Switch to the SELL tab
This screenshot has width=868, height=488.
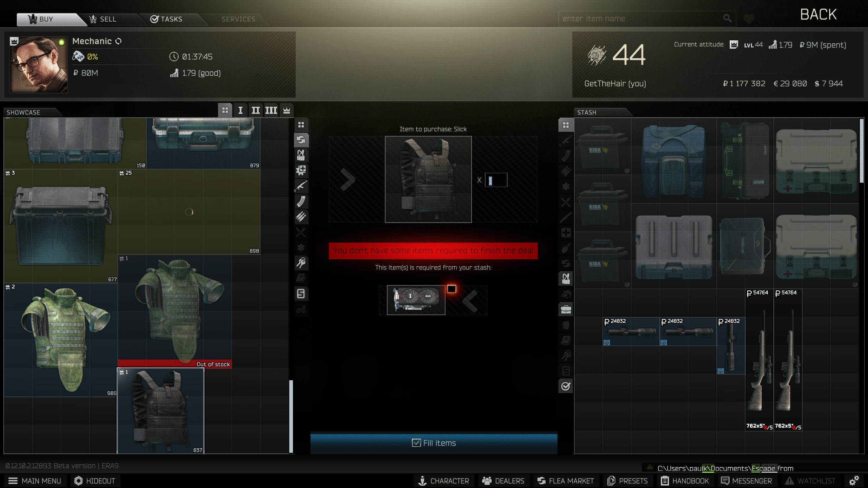tap(103, 19)
